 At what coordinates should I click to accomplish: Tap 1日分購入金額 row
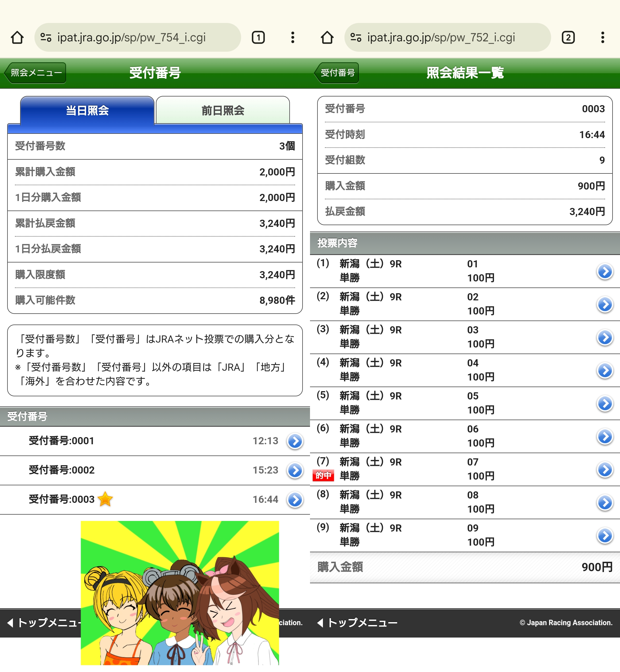coord(155,198)
